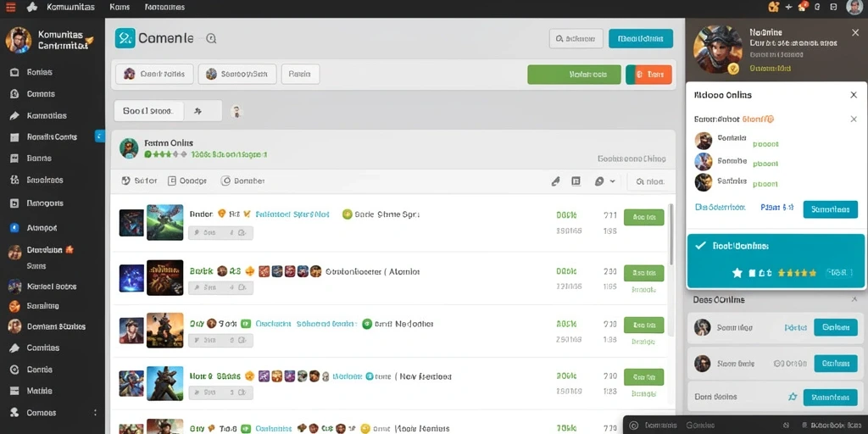Image resolution: width=868 pixels, height=434 pixels.
Task: Click the 'Soaboy' filter chip
Action: tap(237, 74)
